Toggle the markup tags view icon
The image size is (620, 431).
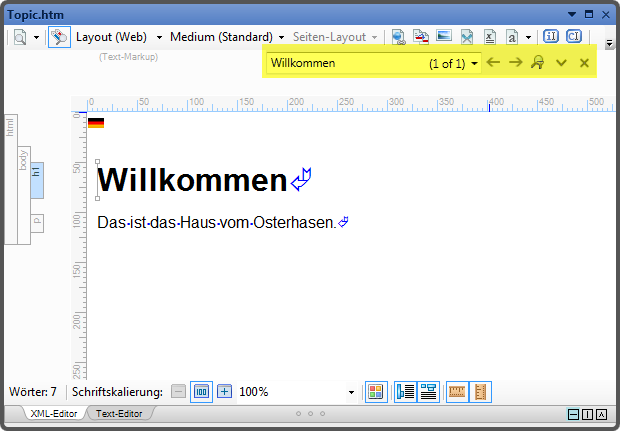pyautogui.click(x=59, y=37)
